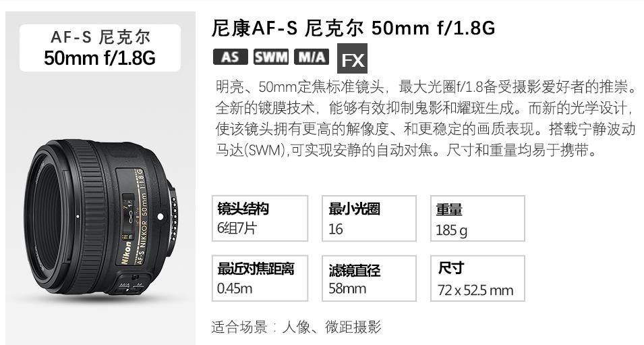Viewport: 644px width, 345px height.
Task: Click the SWM silent wave motor badge
Action: [x=270, y=57]
